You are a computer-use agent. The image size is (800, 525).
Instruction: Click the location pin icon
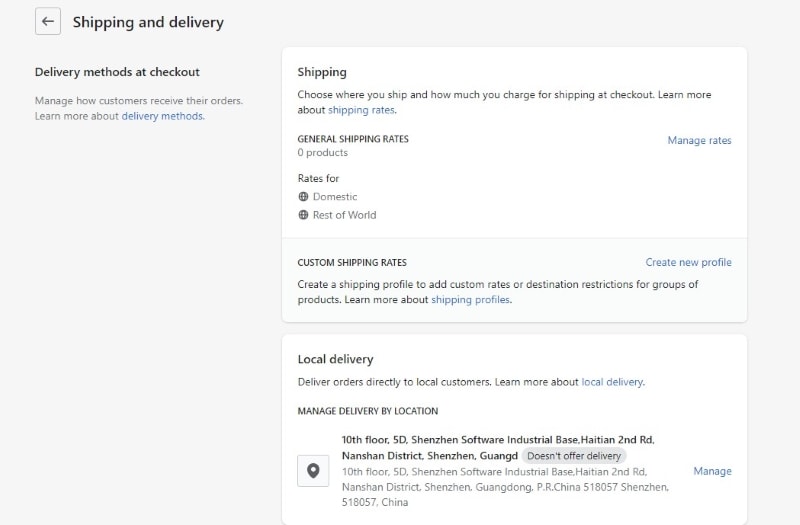tap(313, 471)
